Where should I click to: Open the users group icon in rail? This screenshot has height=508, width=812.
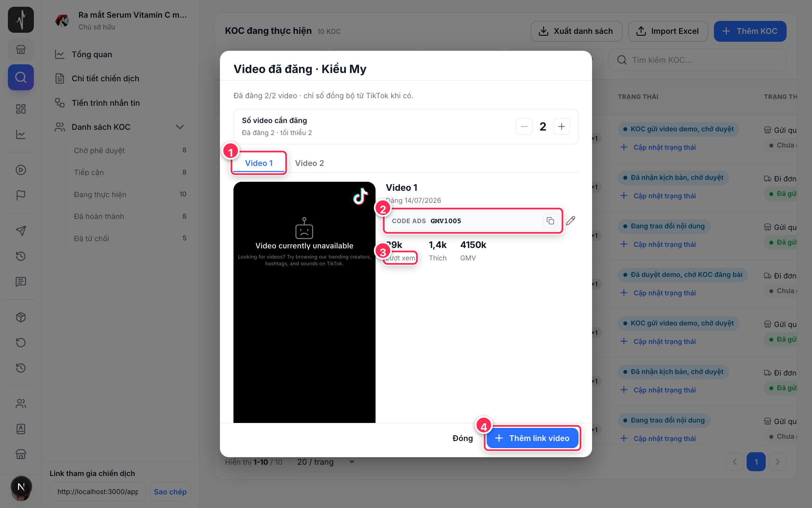(x=21, y=403)
